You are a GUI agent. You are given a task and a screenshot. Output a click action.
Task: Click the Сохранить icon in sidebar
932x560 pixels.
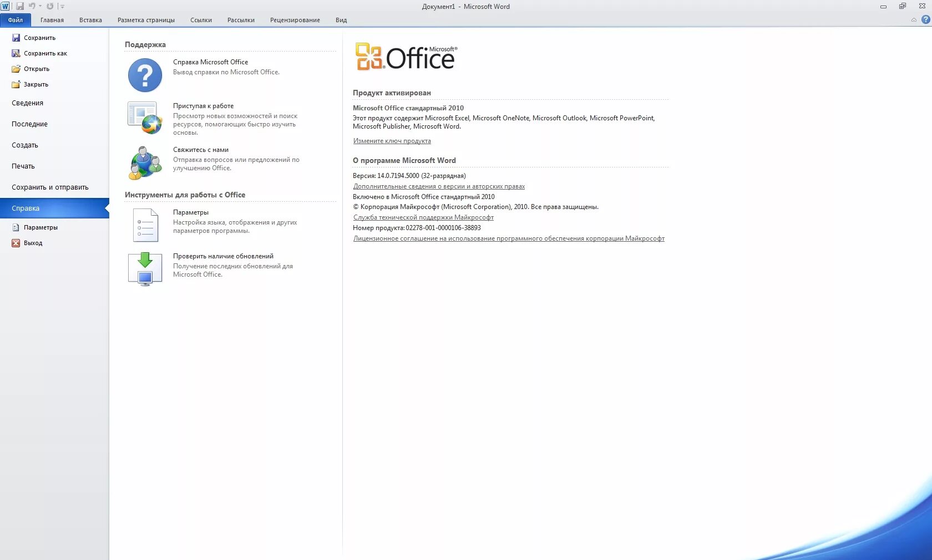pos(16,38)
